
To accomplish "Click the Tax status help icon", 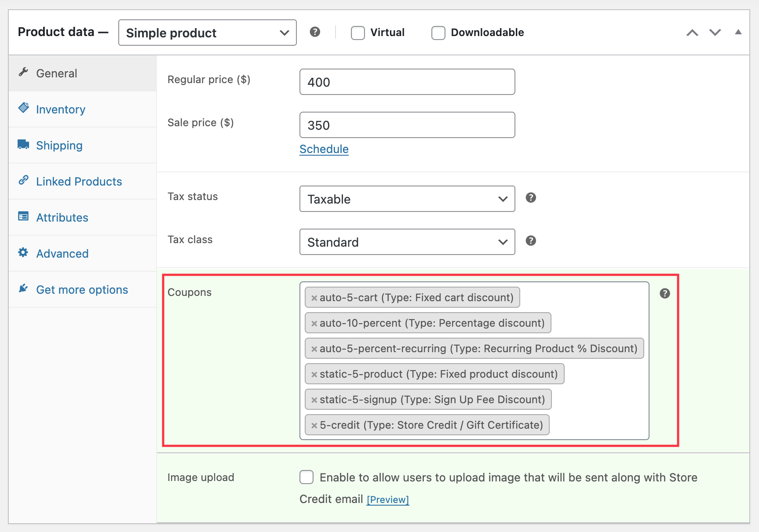I will pyautogui.click(x=531, y=198).
